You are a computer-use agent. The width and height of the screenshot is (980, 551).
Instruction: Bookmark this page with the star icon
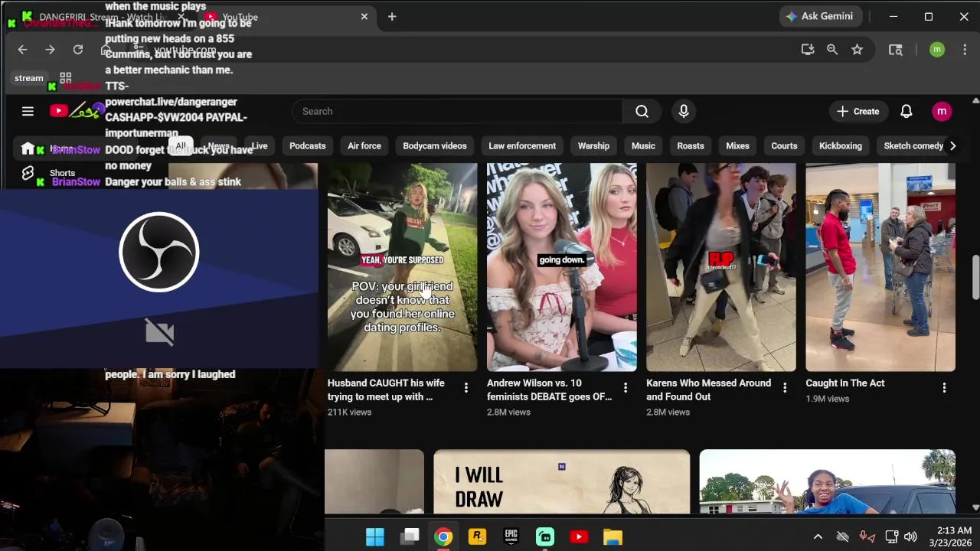[857, 50]
